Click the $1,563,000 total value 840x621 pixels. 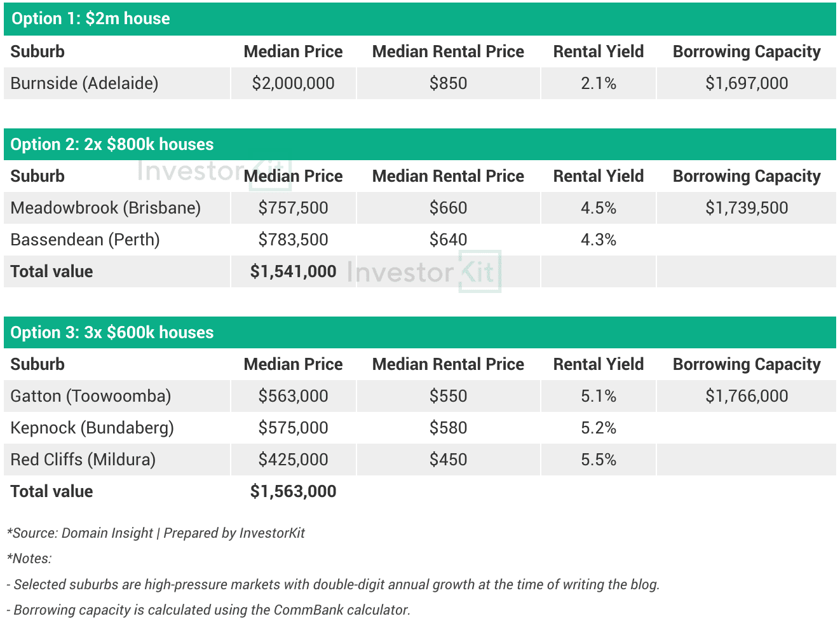tap(293, 491)
